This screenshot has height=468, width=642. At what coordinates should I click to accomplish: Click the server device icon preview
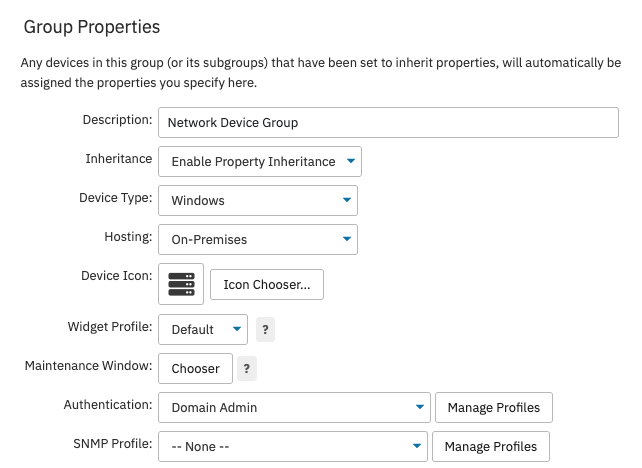(x=181, y=284)
